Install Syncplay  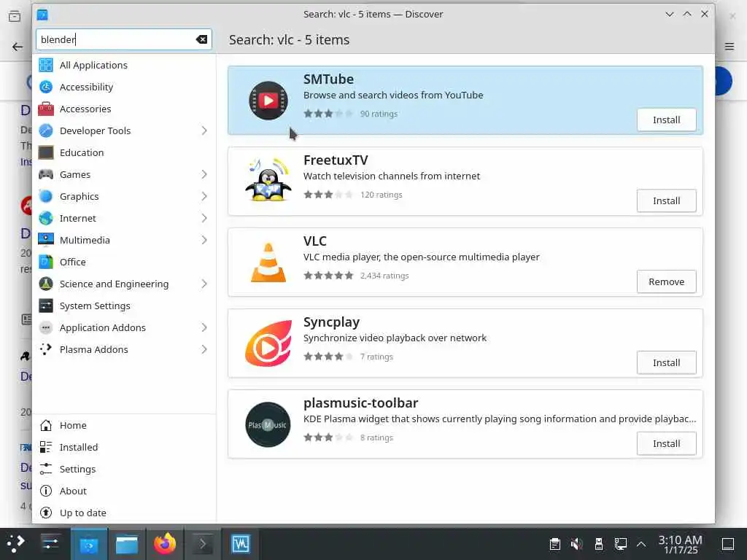point(666,363)
